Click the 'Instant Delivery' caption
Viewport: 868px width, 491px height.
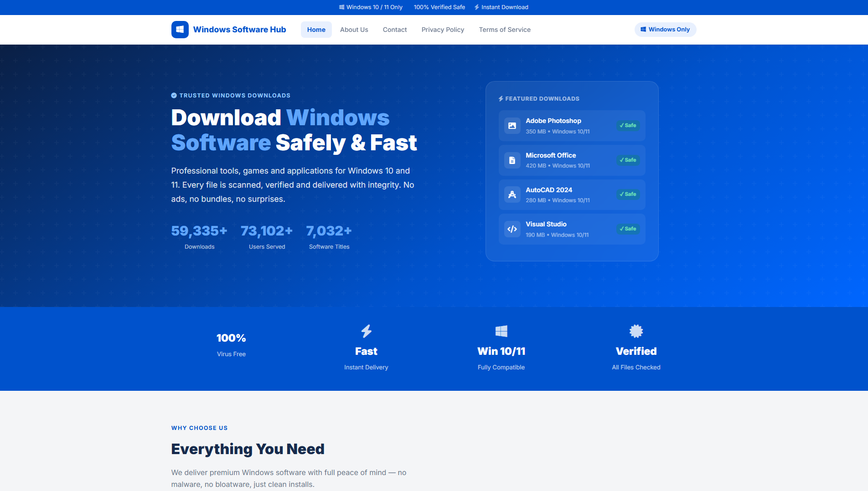[x=367, y=368]
